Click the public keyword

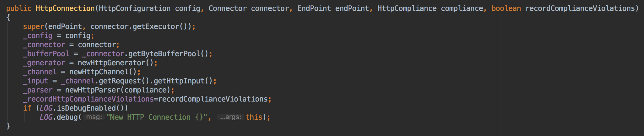[x=19, y=8]
